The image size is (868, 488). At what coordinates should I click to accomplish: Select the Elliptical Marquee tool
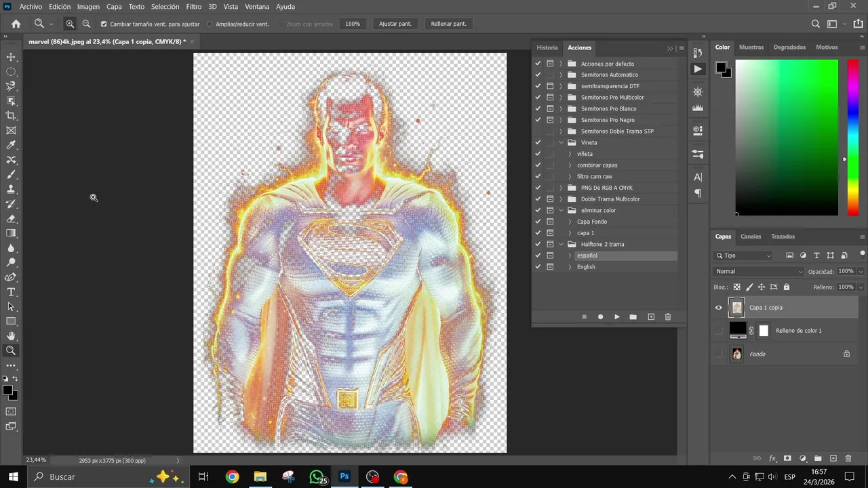click(11, 72)
